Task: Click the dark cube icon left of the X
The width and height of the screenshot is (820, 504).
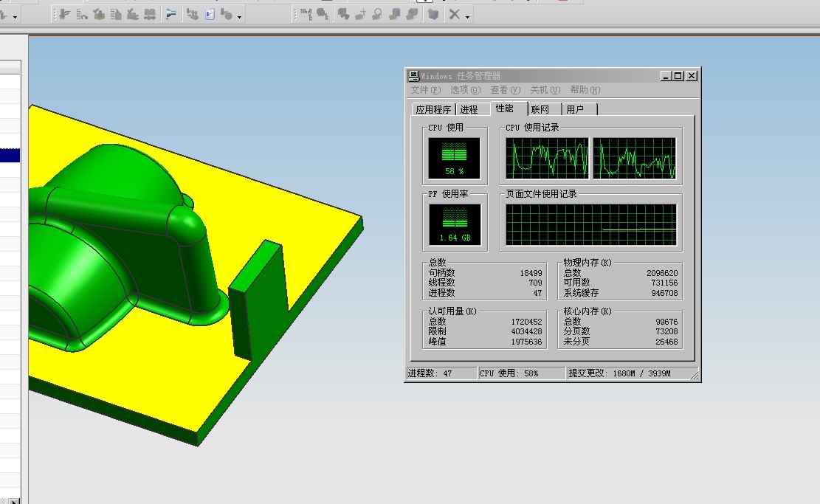Action: 433,15
